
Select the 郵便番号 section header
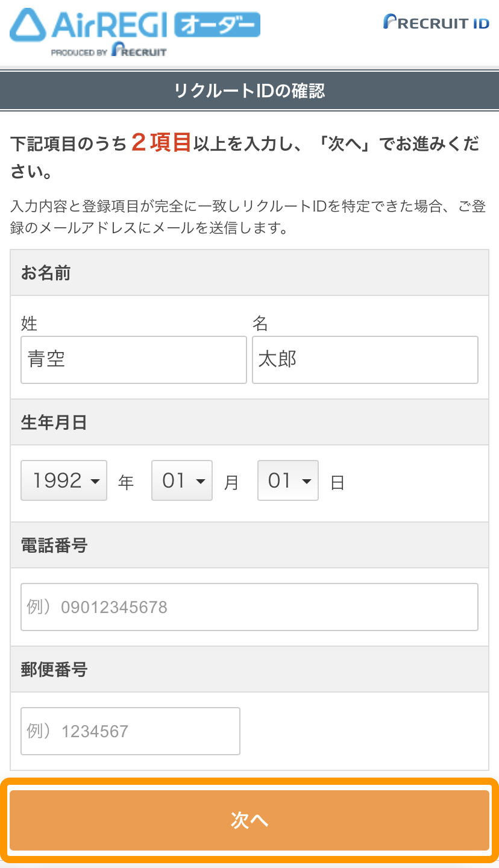[x=54, y=669]
